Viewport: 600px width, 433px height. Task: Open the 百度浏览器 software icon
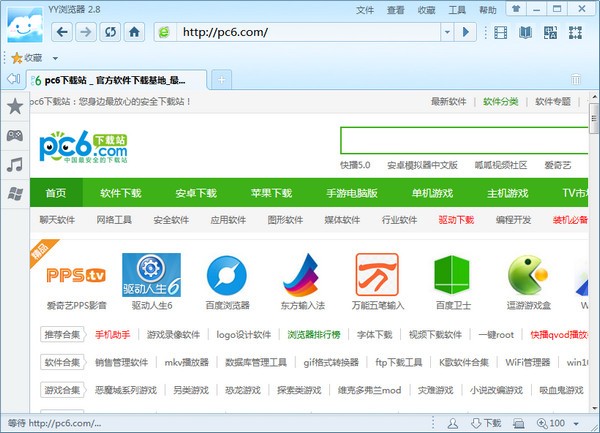pos(227,275)
